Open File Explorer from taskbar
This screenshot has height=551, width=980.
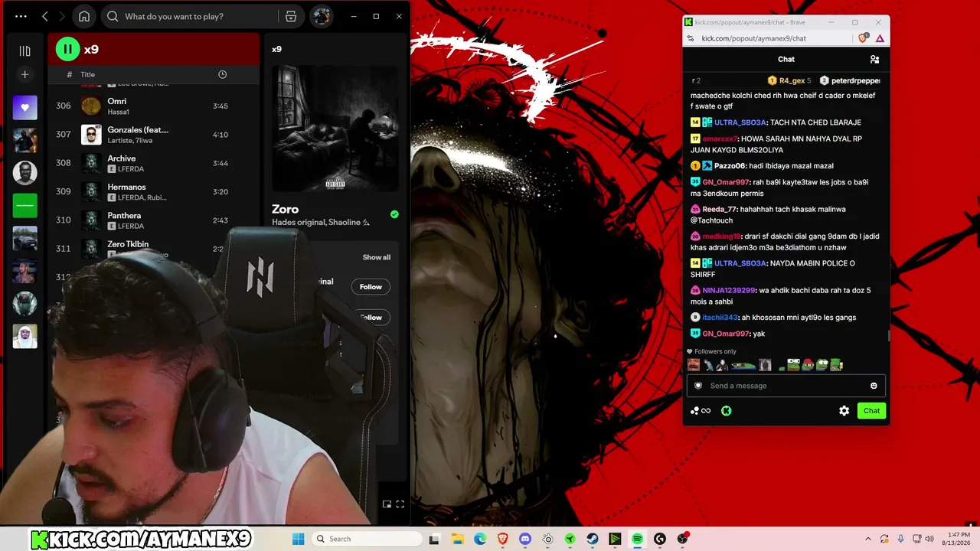click(x=457, y=539)
